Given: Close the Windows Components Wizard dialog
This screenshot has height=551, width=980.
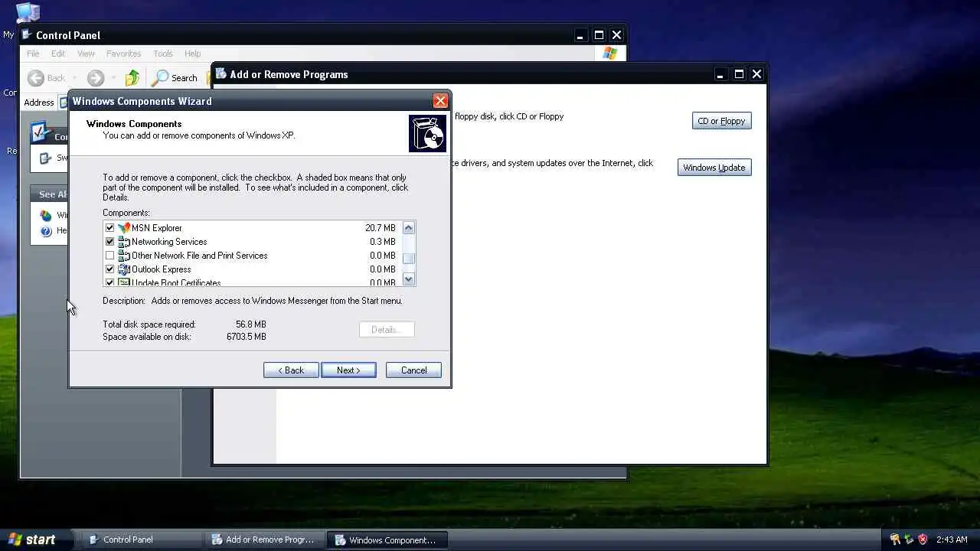Looking at the screenshot, I should 440,101.
